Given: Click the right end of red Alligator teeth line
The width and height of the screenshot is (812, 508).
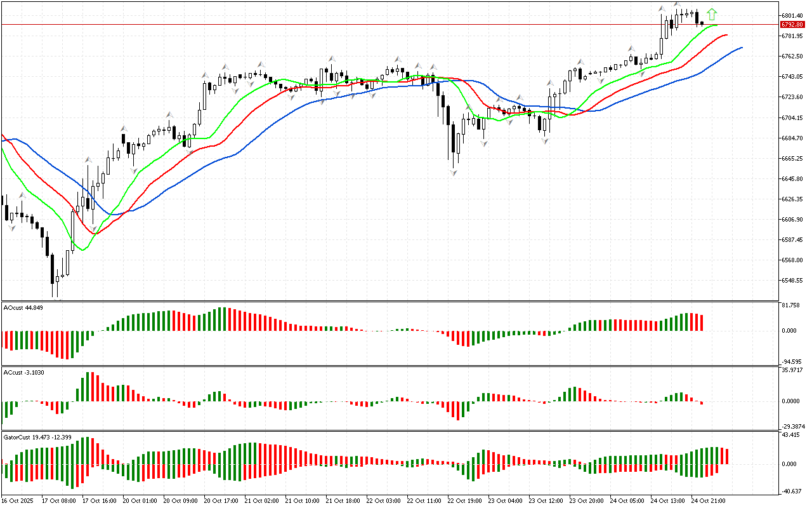Looking at the screenshot, I should (x=726, y=35).
